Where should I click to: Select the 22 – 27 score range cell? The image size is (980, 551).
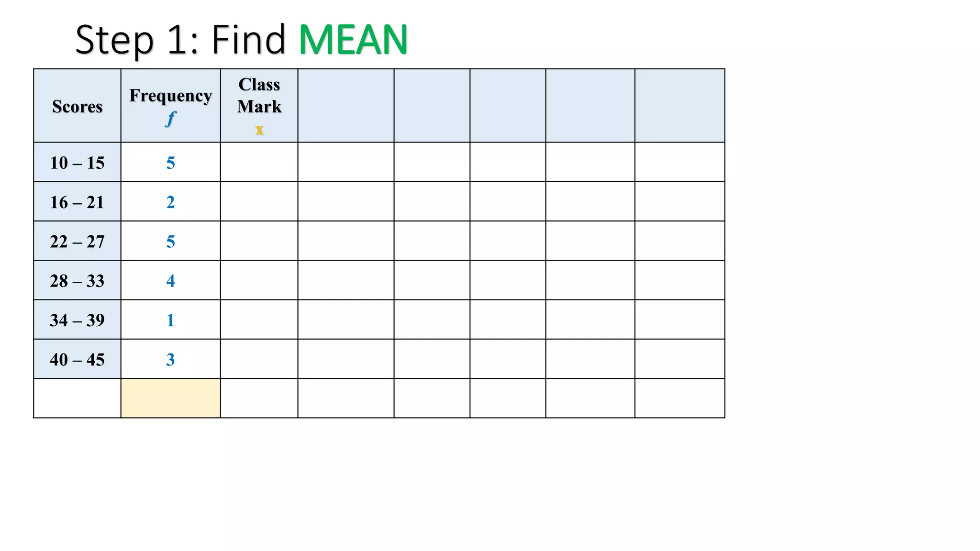point(77,241)
